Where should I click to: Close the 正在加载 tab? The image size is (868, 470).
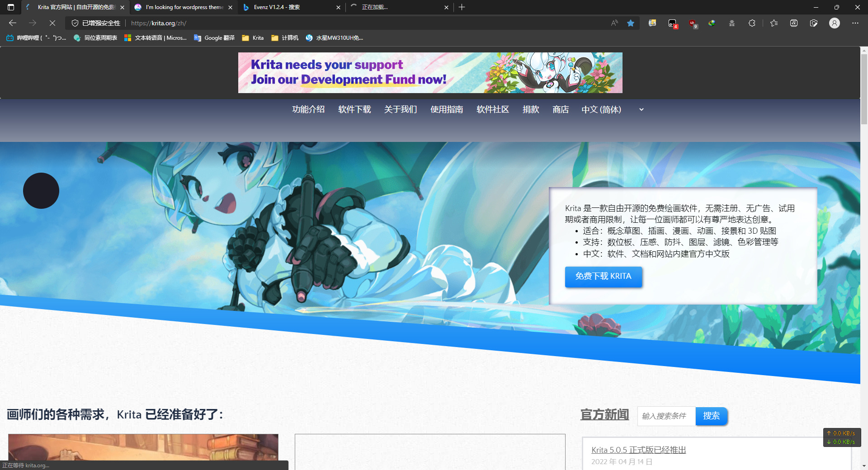pyautogui.click(x=446, y=7)
